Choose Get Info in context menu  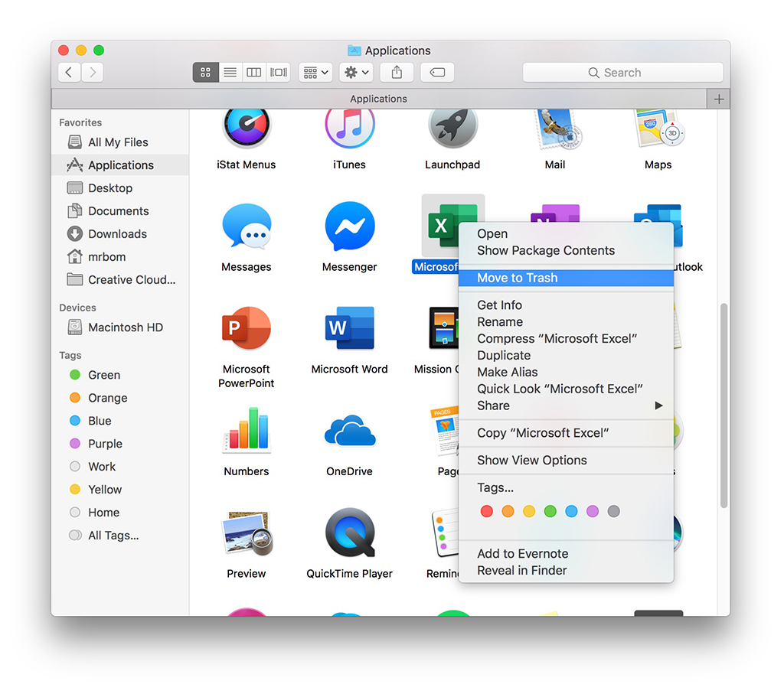point(566,305)
